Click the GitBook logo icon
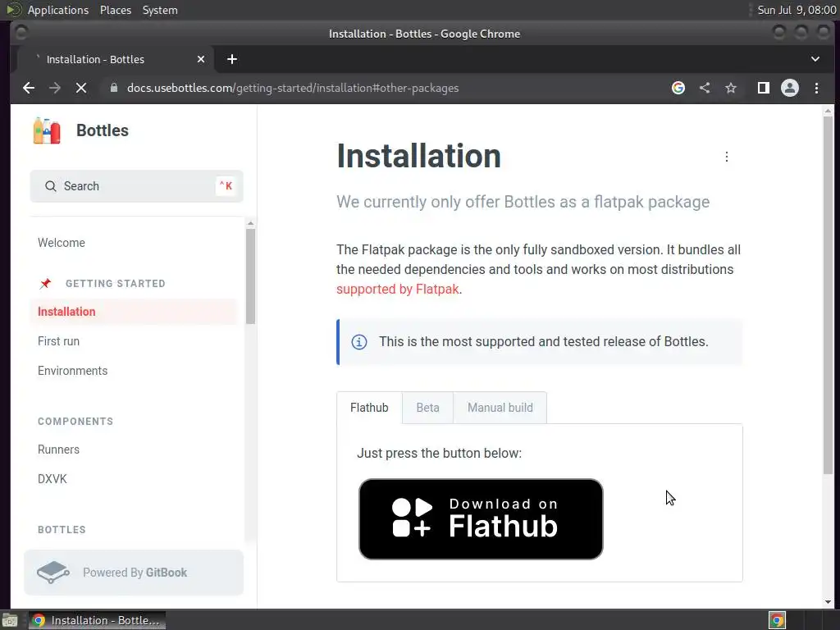The width and height of the screenshot is (840, 630). pyautogui.click(x=53, y=572)
